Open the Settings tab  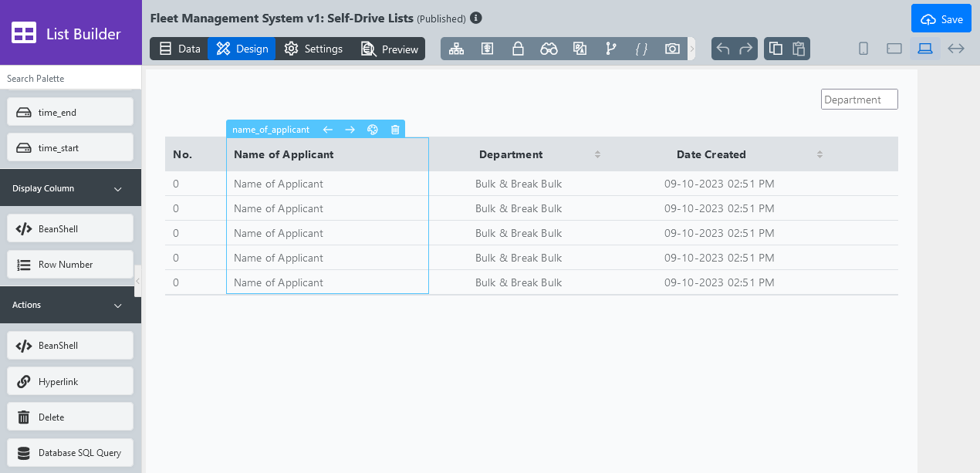(x=313, y=49)
